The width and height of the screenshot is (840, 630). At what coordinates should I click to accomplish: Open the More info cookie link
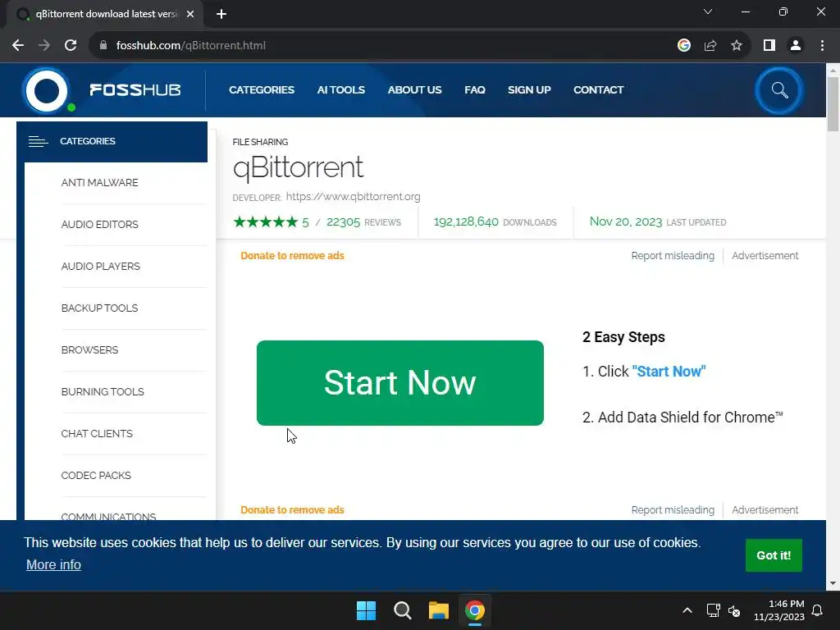click(53, 564)
